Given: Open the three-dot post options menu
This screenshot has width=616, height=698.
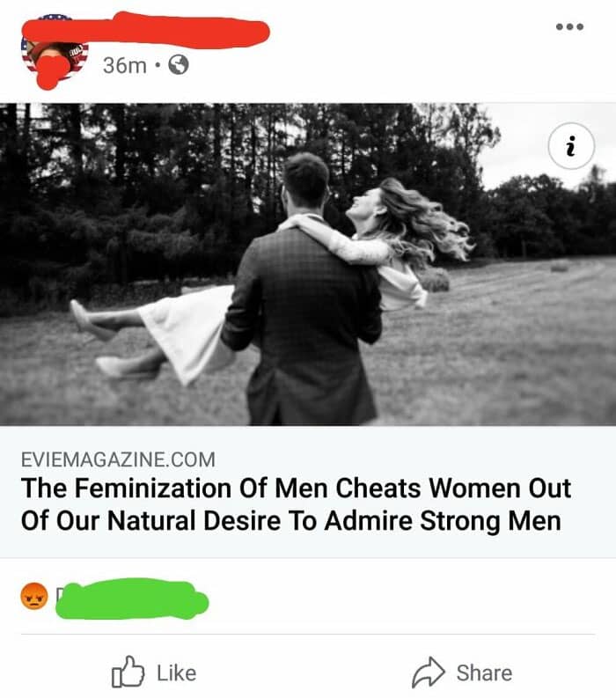Looking at the screenshot, I should point(569,26).
